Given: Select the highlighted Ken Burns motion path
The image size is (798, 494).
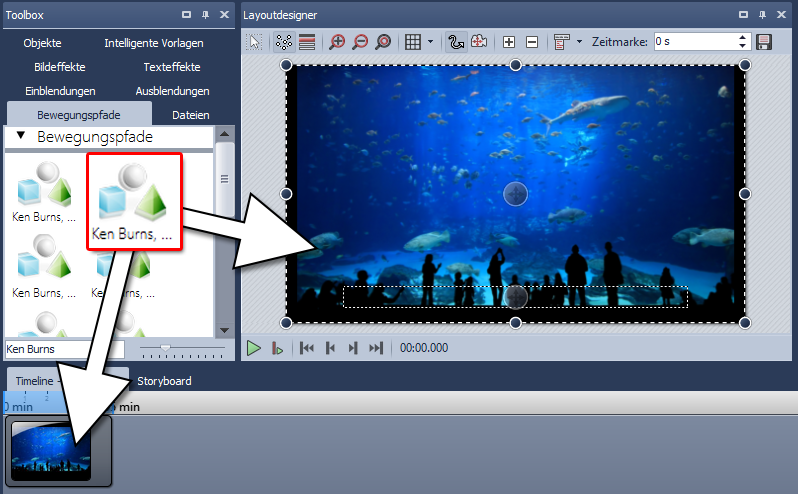Looking at the screenshot, I should [x=134, y=200].
